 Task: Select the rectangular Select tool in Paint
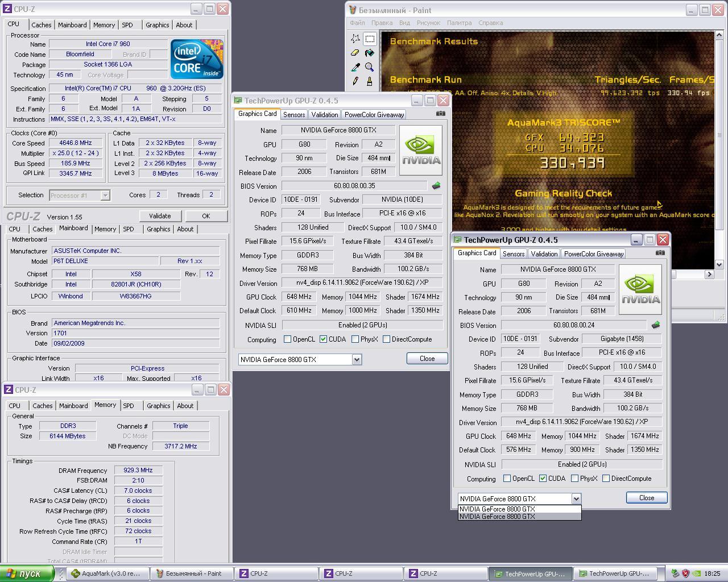point(370,39)
